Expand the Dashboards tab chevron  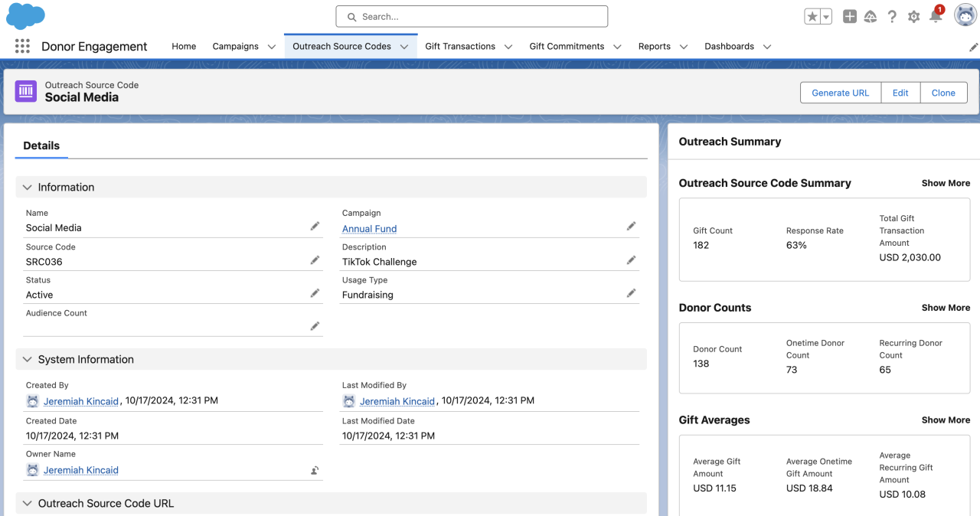[767, 47]
